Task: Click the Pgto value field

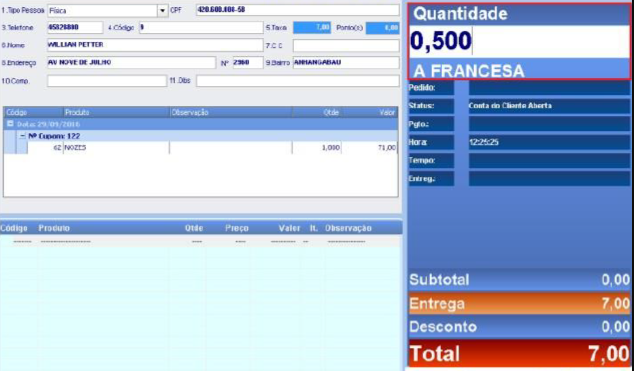Action: 549,124
